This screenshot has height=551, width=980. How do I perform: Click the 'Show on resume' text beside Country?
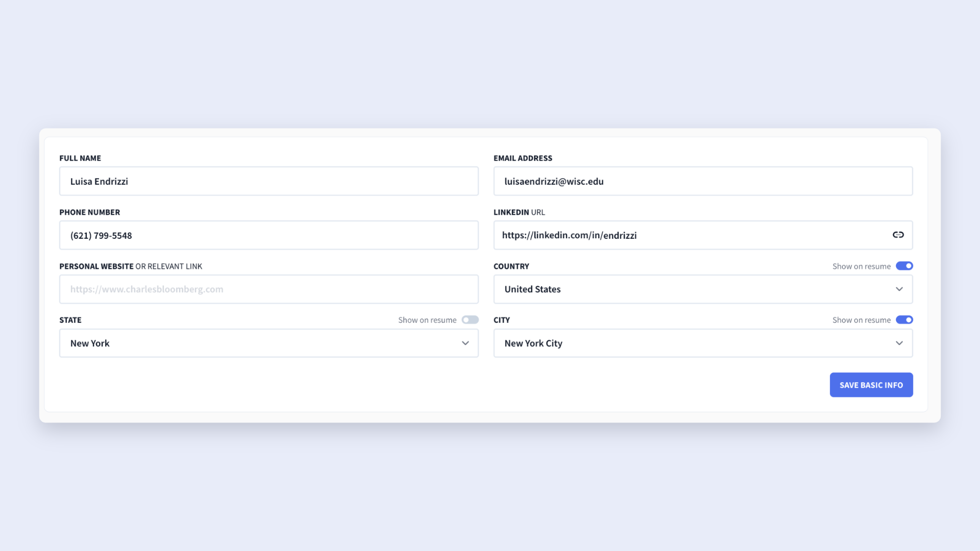pyautogui.click(x=862, y=266)
